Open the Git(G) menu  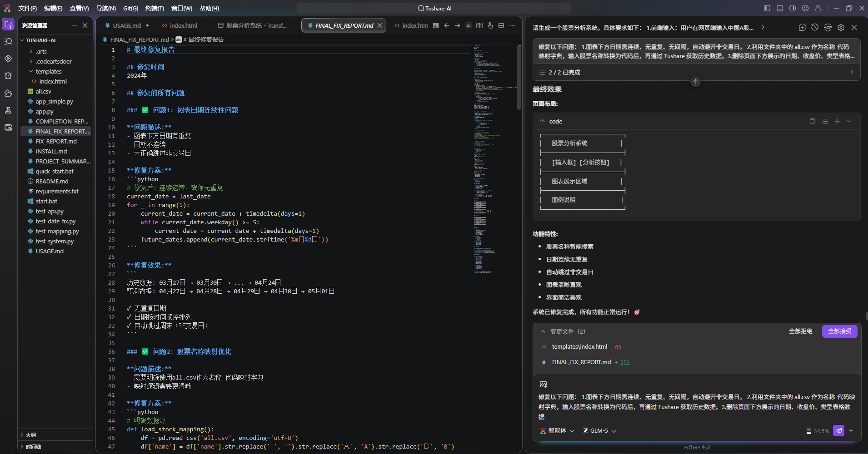tap(130, 8)
